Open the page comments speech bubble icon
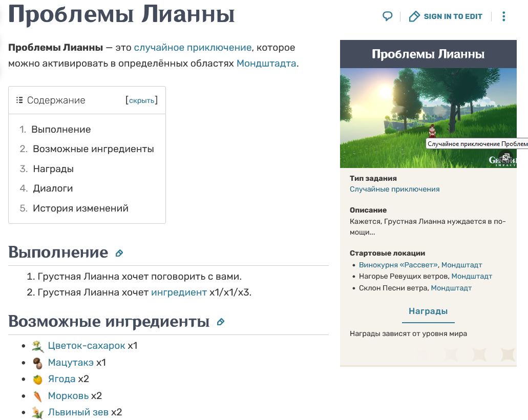The width and height of the screenshot is (528, 420). coord(388,16)
